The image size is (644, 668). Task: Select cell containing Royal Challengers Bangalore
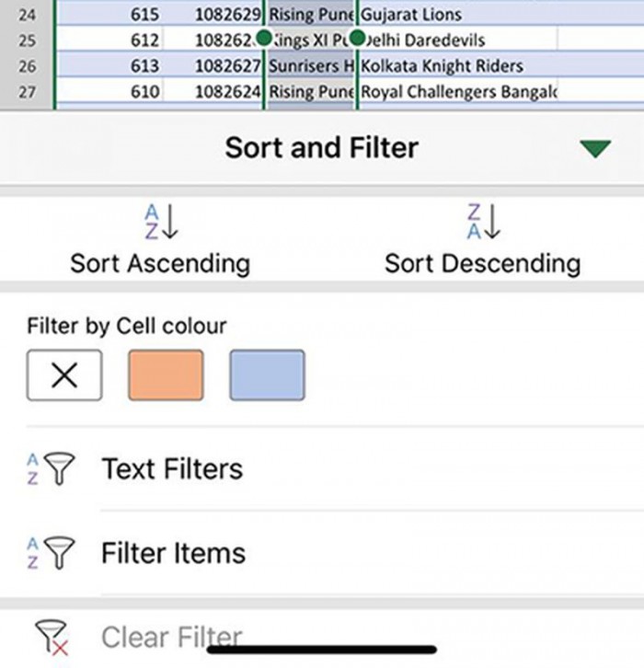click(458, 91)
